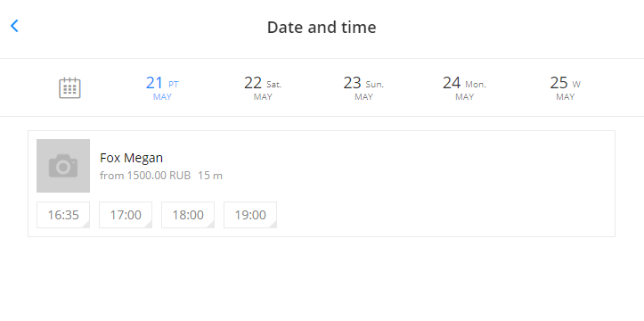Screen dimensions: 644x321
Task: Click the corner marker on 16:35 slot
Action: point(86,225)
